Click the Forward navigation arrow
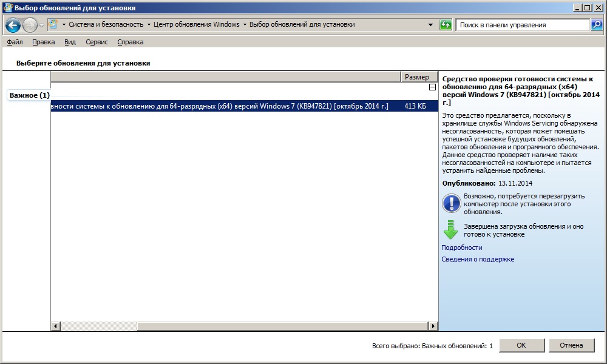The height and width of the screenshot is (364, 607). (30, 25)
